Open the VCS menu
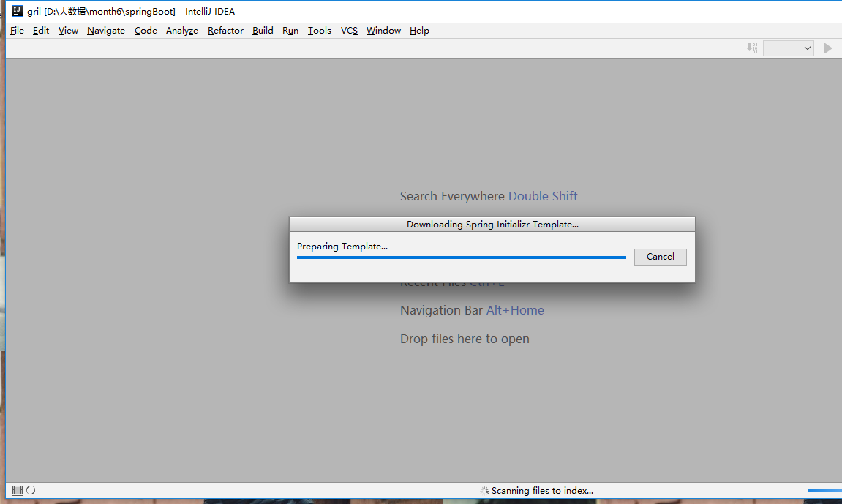Viewport: 842px width, 504px height. tap(349, 31)
